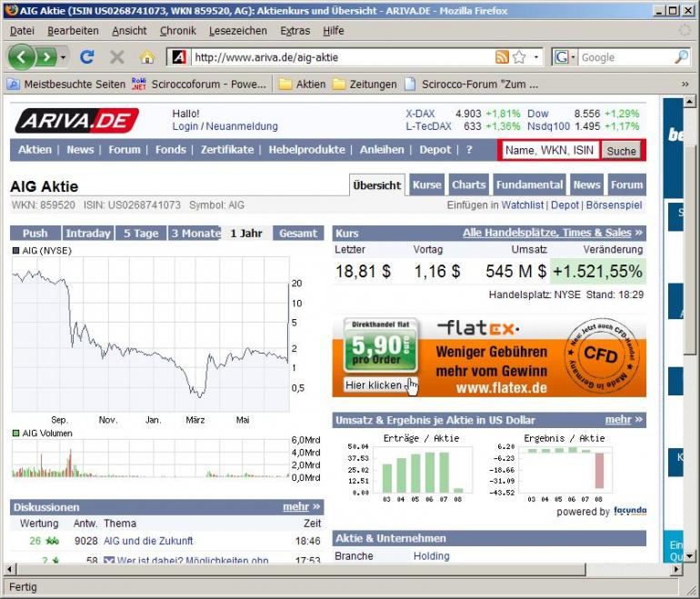Follow the Login link
Viewport: 700px width, 599px height.
(185, 126)
